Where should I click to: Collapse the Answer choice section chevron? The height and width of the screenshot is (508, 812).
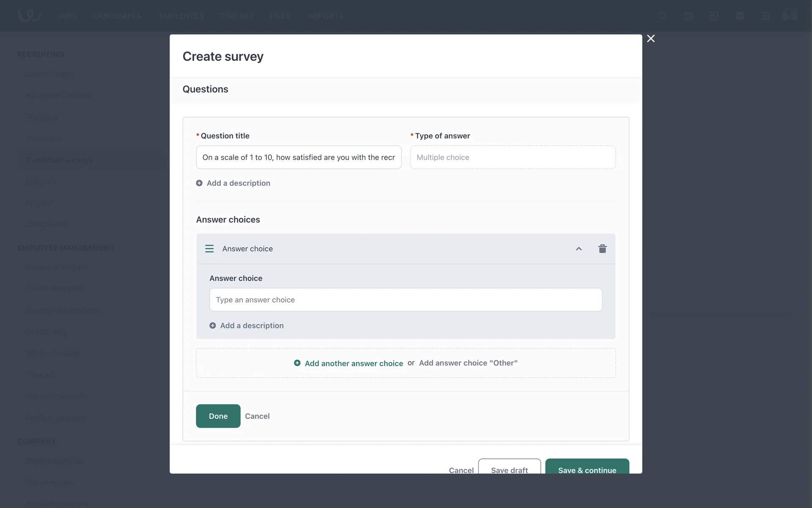point(579,248)
